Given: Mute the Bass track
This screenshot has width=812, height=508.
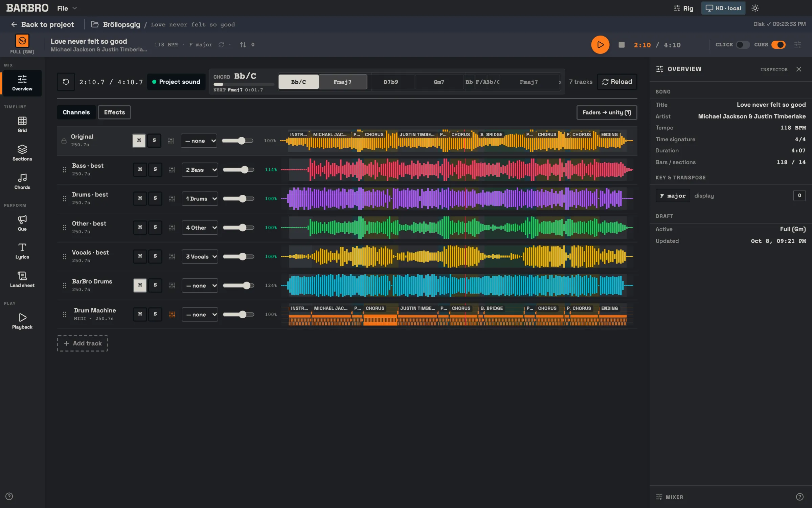Looking at the screenshot, I should (x=140, y=169).
